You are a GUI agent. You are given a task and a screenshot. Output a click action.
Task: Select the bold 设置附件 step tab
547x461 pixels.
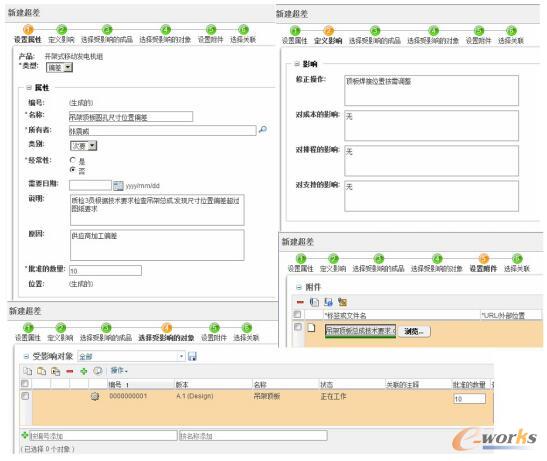(483, 269)
